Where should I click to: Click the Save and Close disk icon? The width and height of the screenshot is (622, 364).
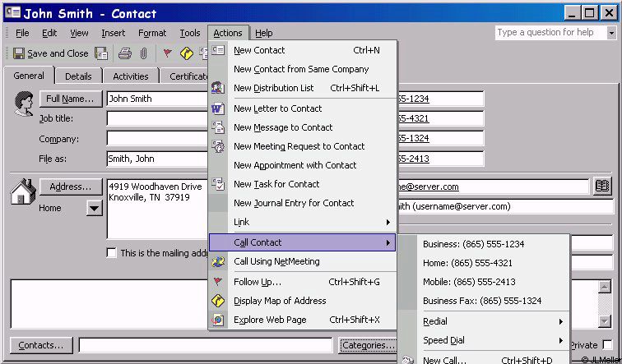tap(19, 53)
